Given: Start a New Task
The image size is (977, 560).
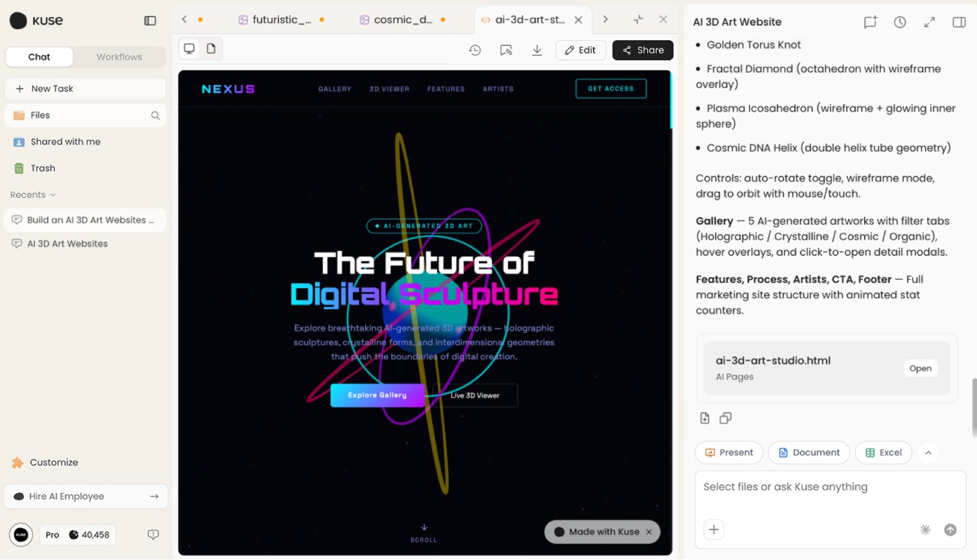Looking at the screenshot, I should pyautogui.click(x=85, y=89).
